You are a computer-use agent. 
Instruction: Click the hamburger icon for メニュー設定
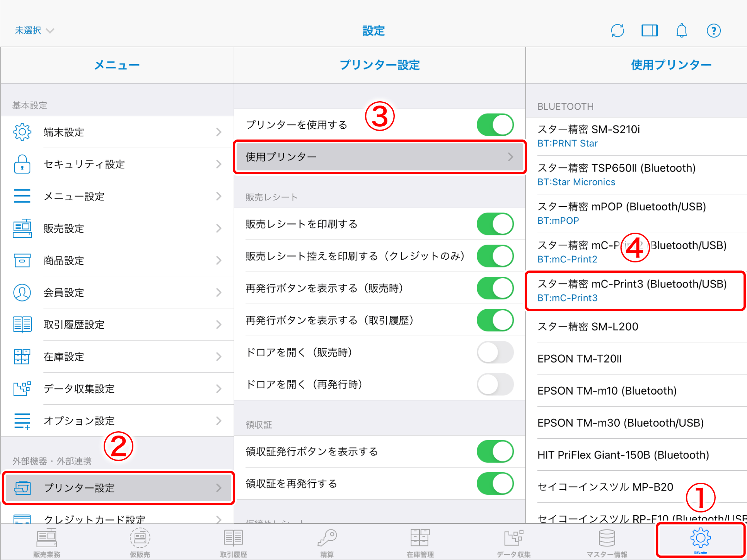22,196
